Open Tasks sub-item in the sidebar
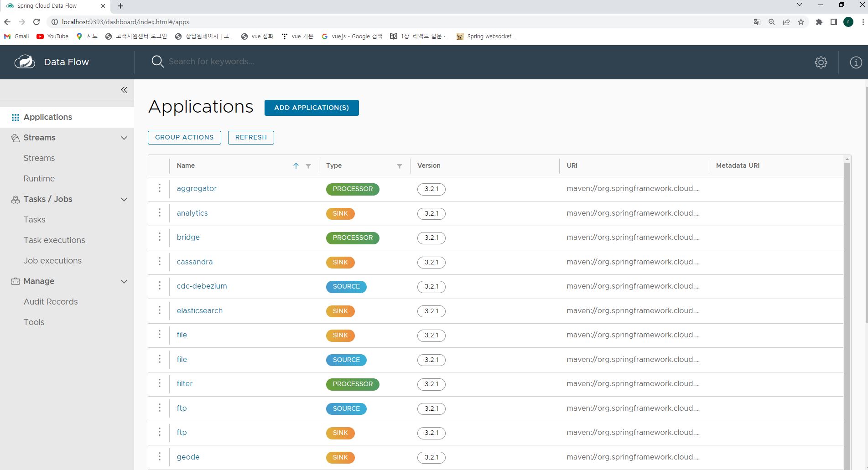Viewport: 868px width, 470px height. (x=35, y=220)
